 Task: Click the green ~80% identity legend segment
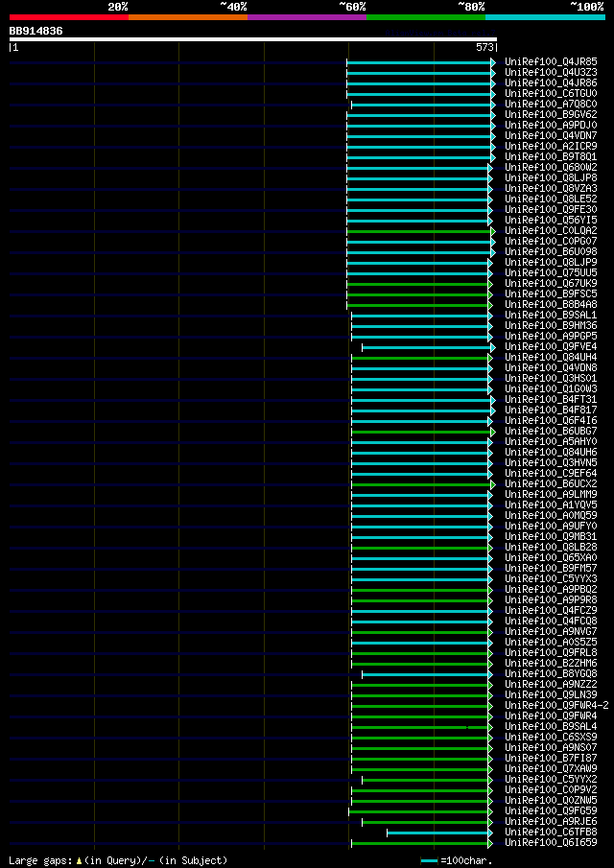pyautogui.click(x=426, y=17)
